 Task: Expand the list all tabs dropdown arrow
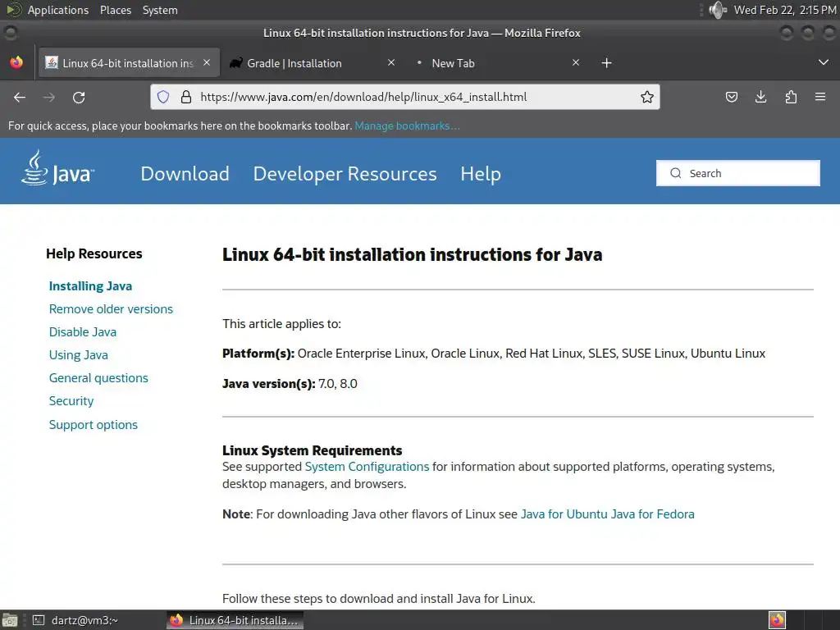click(x=824, y=62)
